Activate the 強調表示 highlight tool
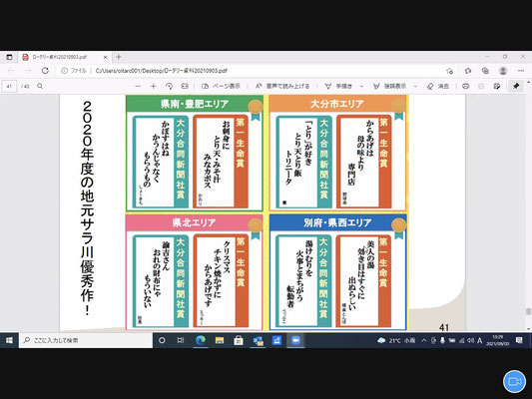This screenshot has width=532, height=399. click(x=389, y=86)
